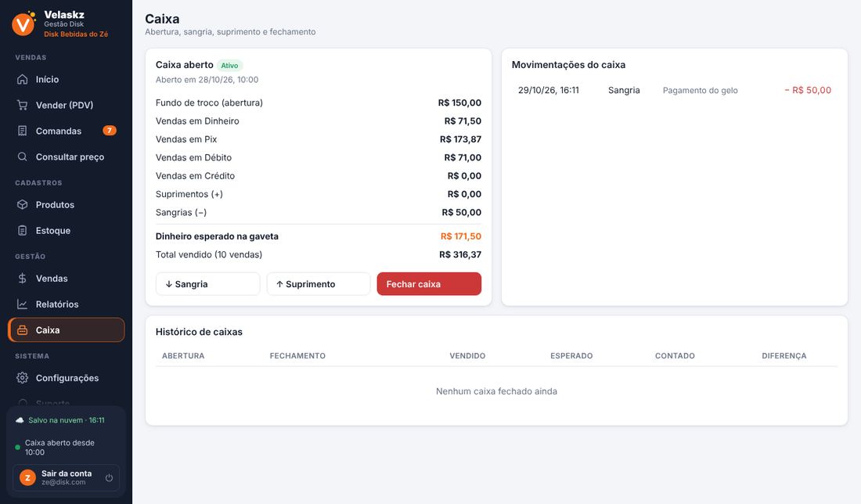Click the Estoque clipboard icon

coord(22,230)
